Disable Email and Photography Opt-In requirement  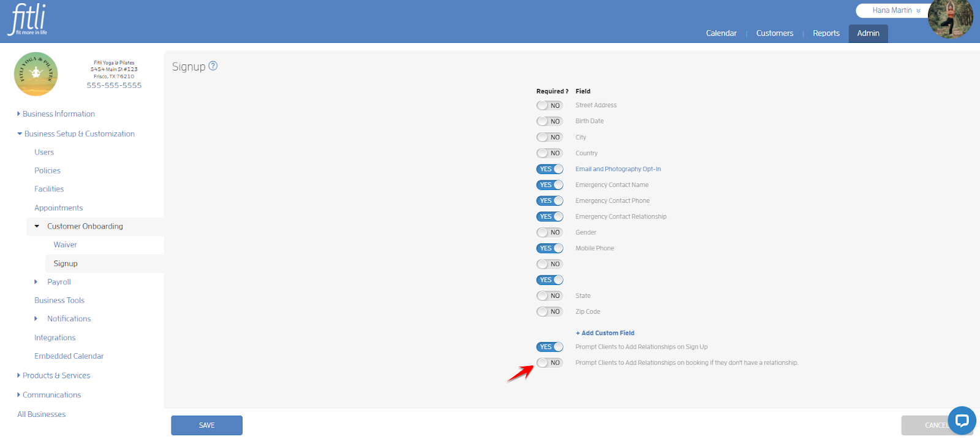click(x=549, y=169)
